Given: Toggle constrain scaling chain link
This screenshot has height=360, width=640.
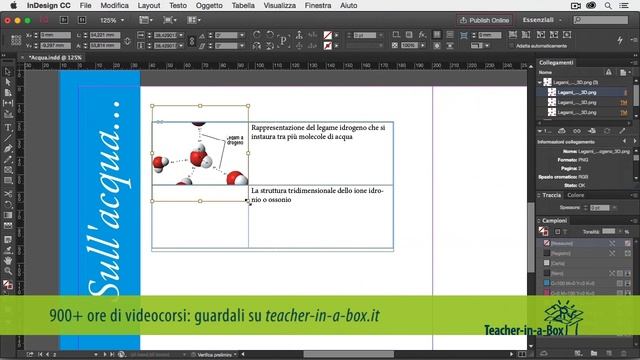Looking at the screenshot, I should click(x=191, y=40).
